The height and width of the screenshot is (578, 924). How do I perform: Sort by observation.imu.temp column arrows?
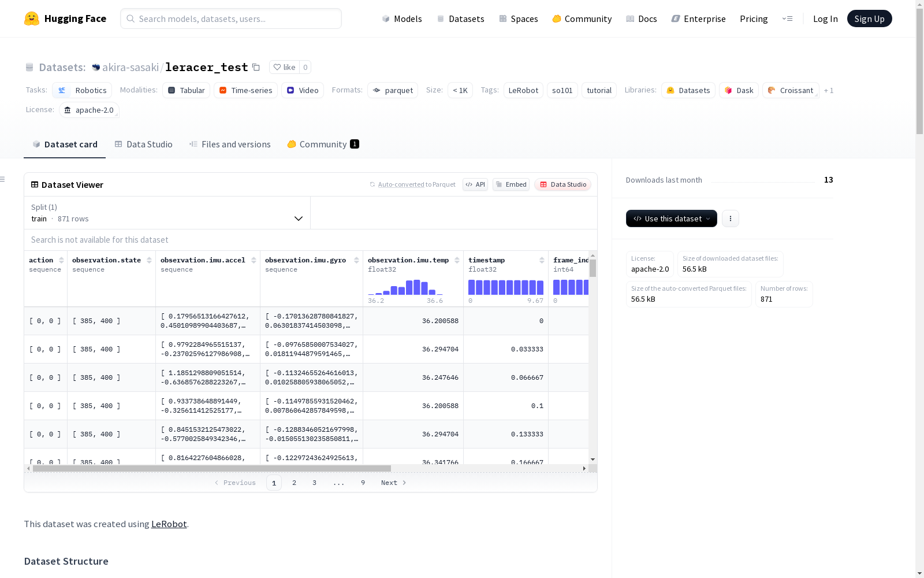pyautogui.click(x=457, y=260)
